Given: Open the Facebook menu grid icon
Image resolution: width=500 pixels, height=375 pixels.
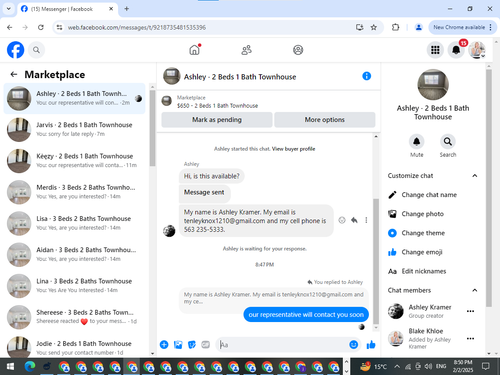Looking at the screenshot, I should (435, 50).
